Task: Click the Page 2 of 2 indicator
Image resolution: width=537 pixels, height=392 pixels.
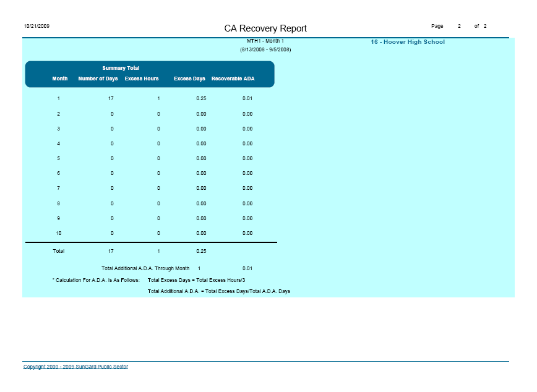Action: pyautogui.click(x=459, y=27)
